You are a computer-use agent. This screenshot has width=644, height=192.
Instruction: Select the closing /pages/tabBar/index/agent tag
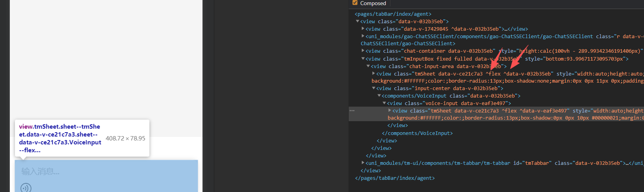coord(395,178)
